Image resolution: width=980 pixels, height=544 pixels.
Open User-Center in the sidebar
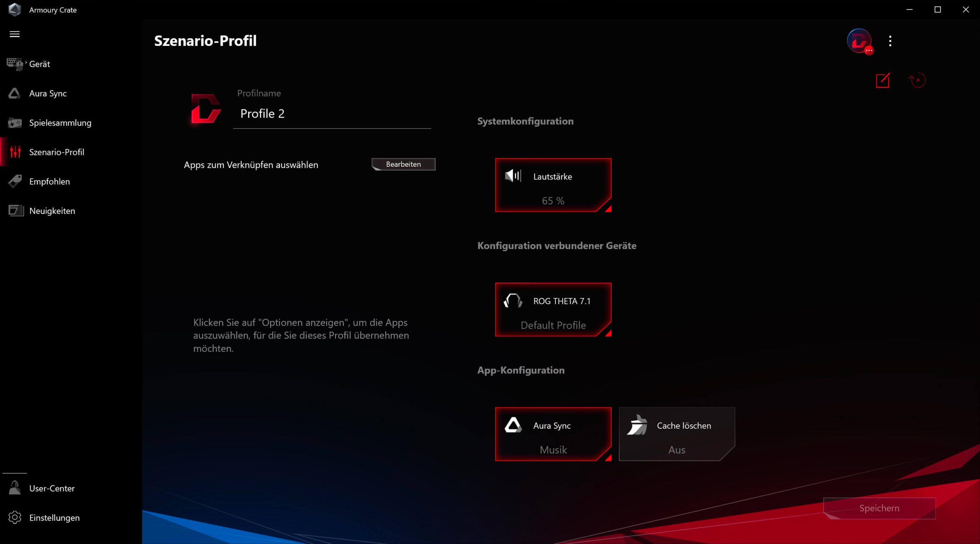pos(52,488)
